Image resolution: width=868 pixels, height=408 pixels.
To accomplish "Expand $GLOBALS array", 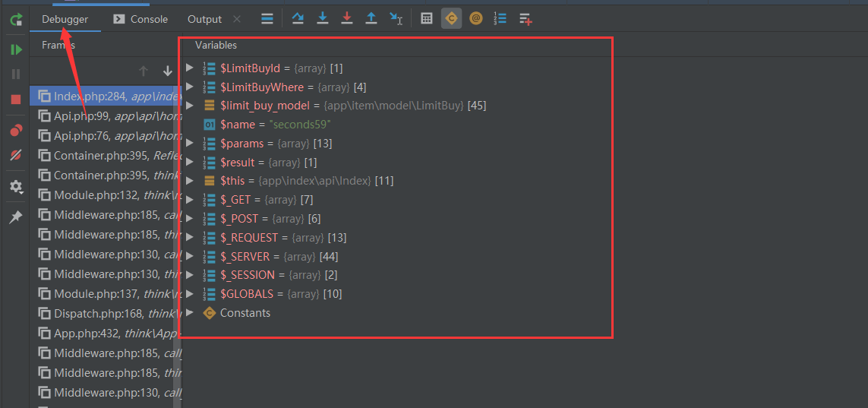I will click(190, 293).
